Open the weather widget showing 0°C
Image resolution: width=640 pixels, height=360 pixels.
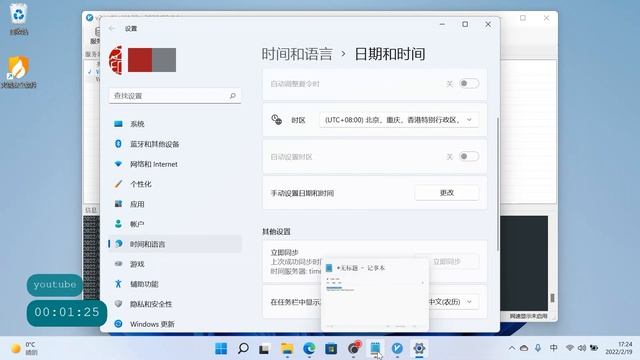[x=24, y=348]
